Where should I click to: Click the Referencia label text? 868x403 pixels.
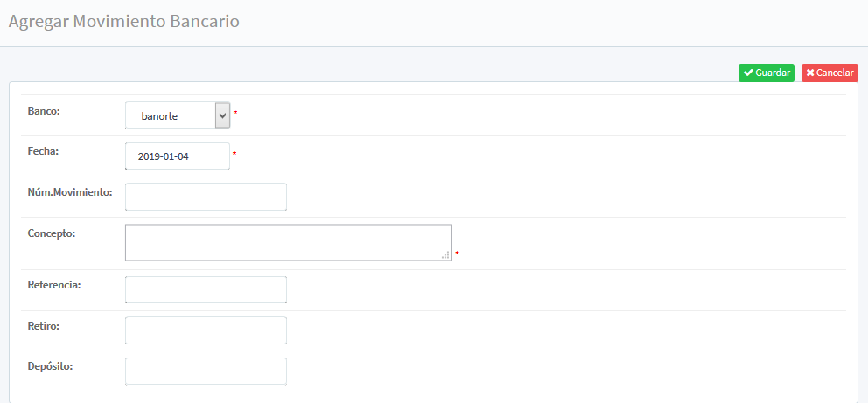pyautogui.click(x=54, y=285)
